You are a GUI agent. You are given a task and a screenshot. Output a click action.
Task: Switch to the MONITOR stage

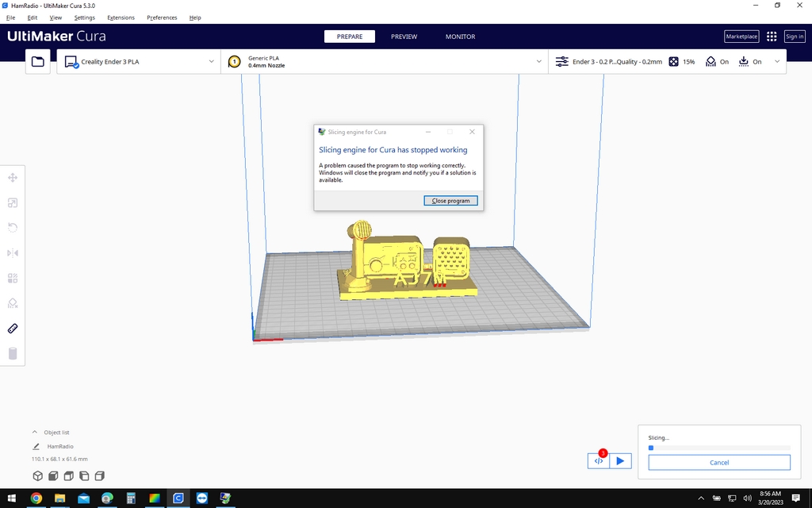tap(461, 37)
